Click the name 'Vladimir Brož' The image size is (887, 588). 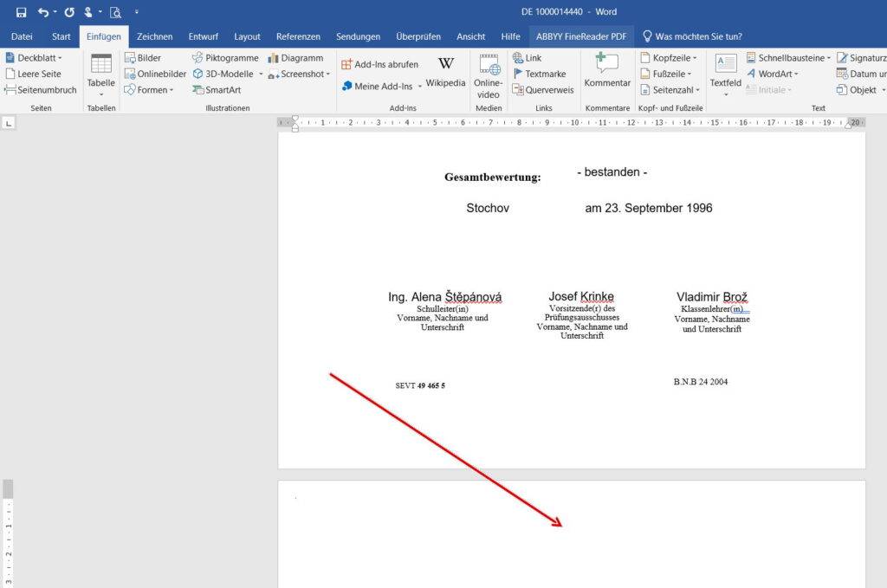pyautogui.click(x=712, y=297)
